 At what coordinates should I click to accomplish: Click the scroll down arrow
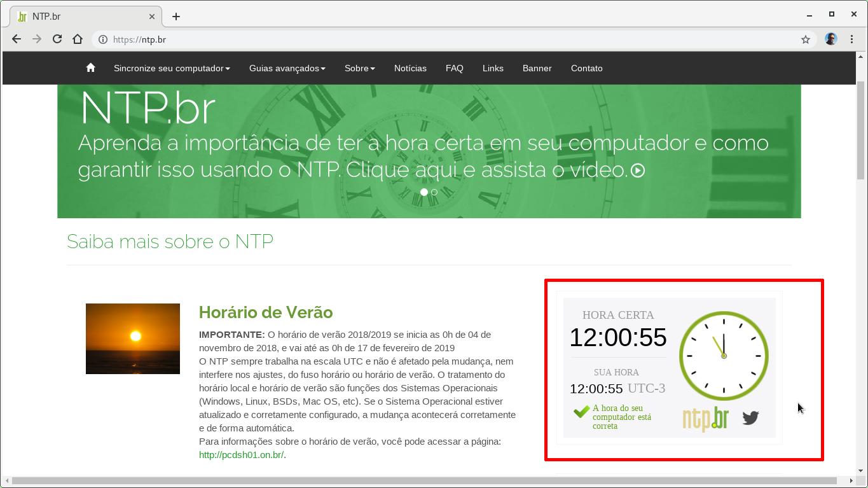[x=861, y=471]
